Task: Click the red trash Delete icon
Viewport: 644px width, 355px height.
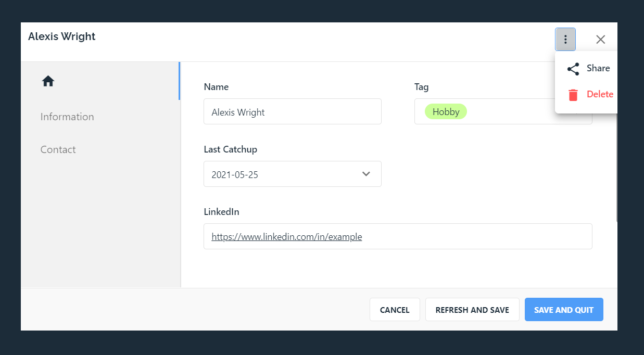Action: [x=573, y=95]
